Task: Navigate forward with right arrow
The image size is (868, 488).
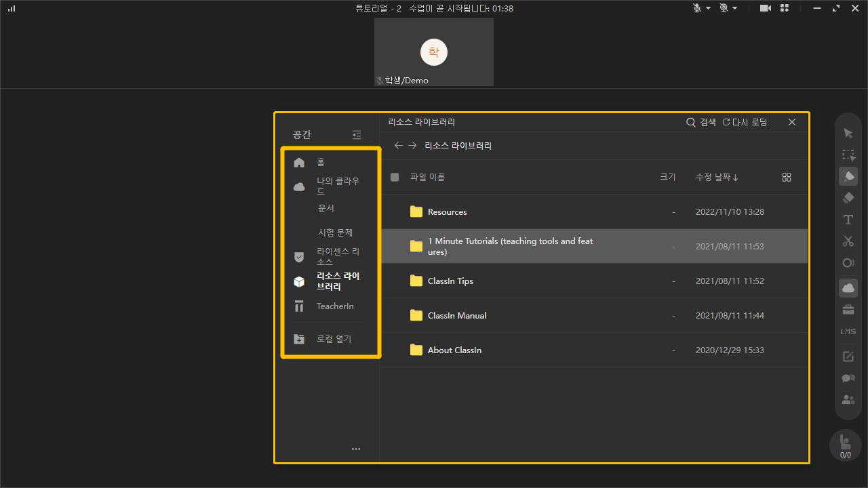Action: [412, 146]
